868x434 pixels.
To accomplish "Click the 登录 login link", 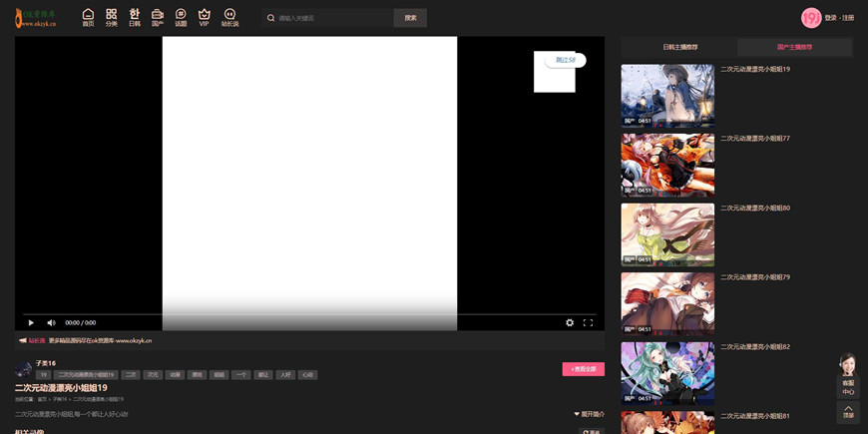I will point(830,18).
